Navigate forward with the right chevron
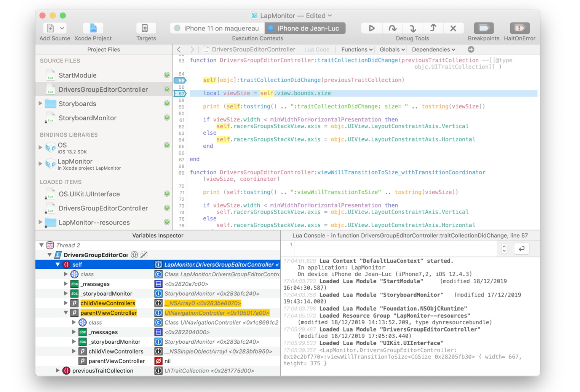 tap(192, 49)
